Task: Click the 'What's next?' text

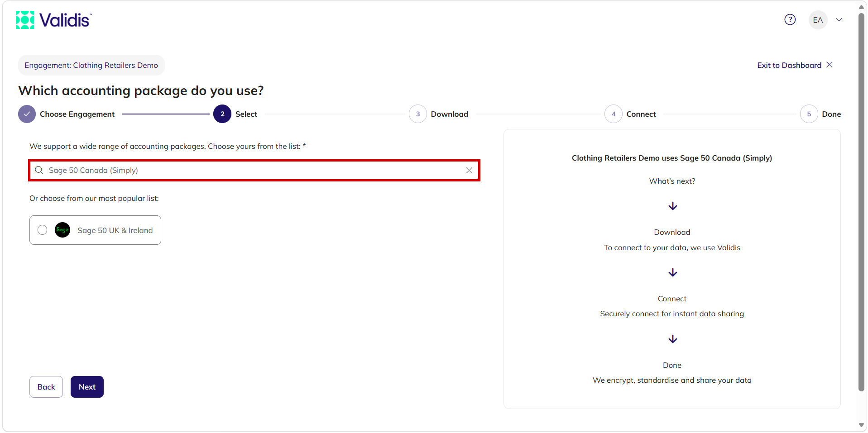Action: click(x=672, y=181)
